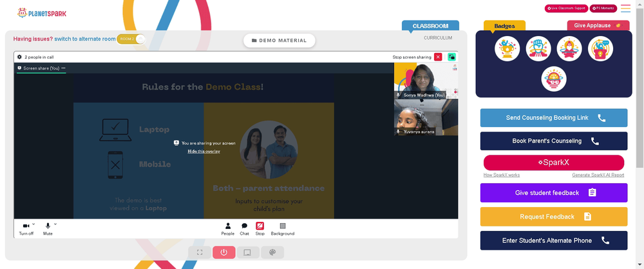Screen dimensions: 644x269
Task: Open the Badges tab
Action: coord(504,26)
